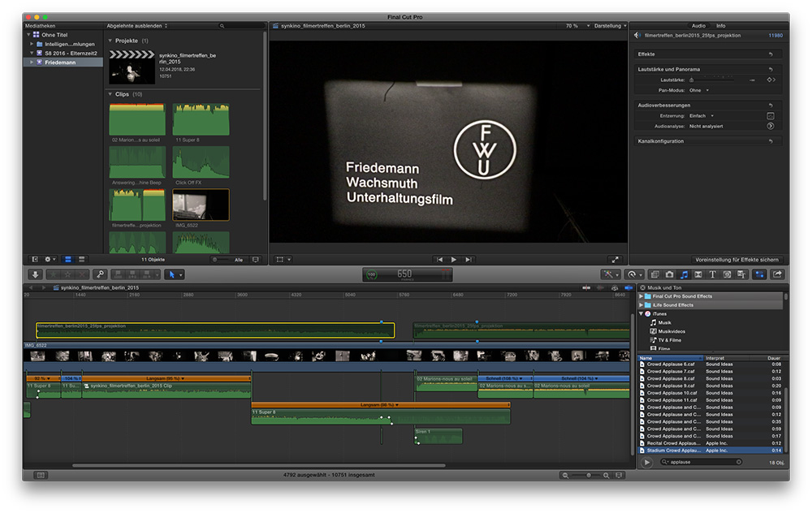Show the music and sound browser
The width and height of the screenshot is (812, 513).
pos(684,274)
